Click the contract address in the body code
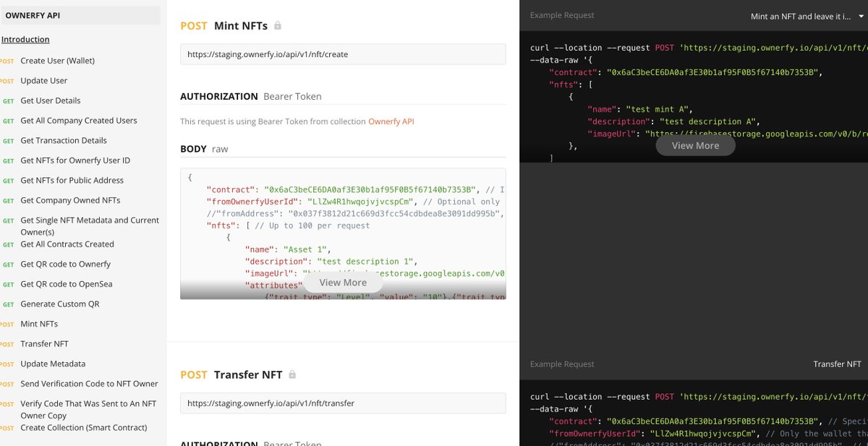868x446 pixels. [370, 189]
